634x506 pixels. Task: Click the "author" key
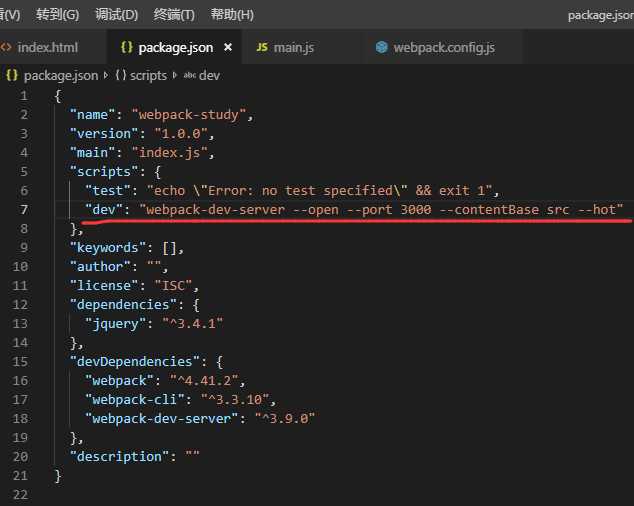(101, 267)
